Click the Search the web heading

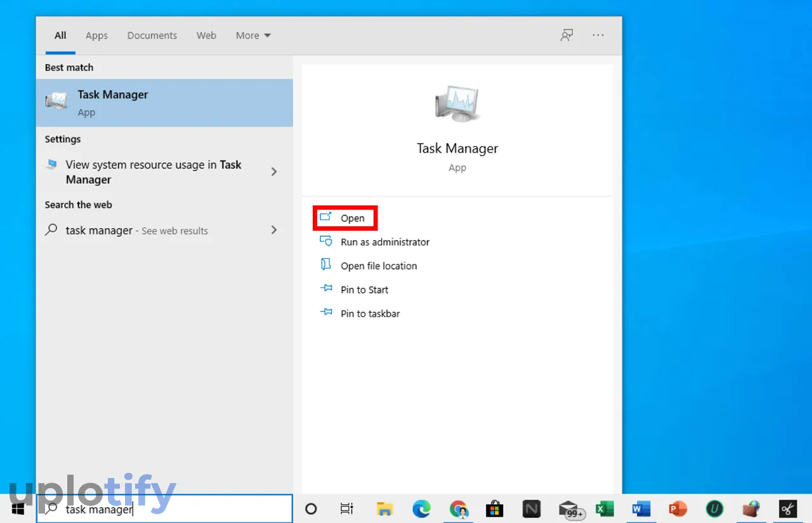[x=79, y=205]
